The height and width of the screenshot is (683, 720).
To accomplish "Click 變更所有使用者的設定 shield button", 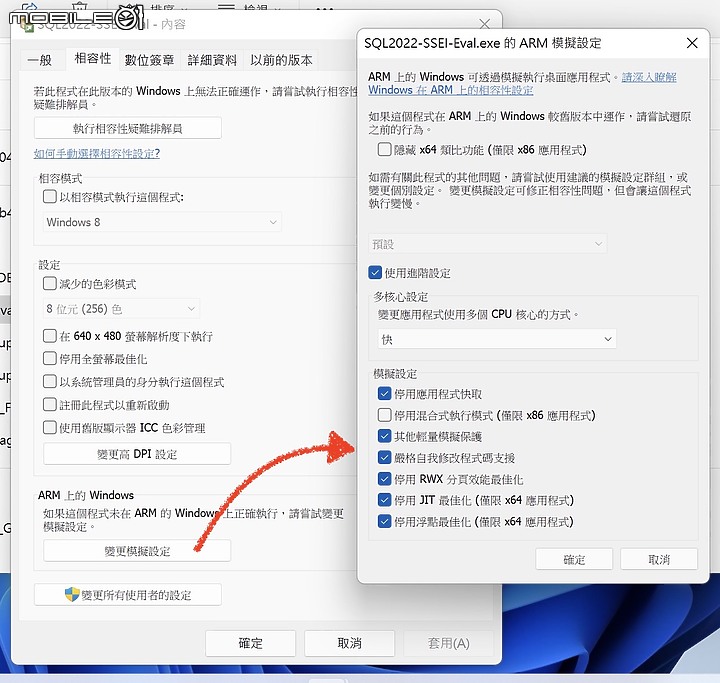I will (128, 595).
